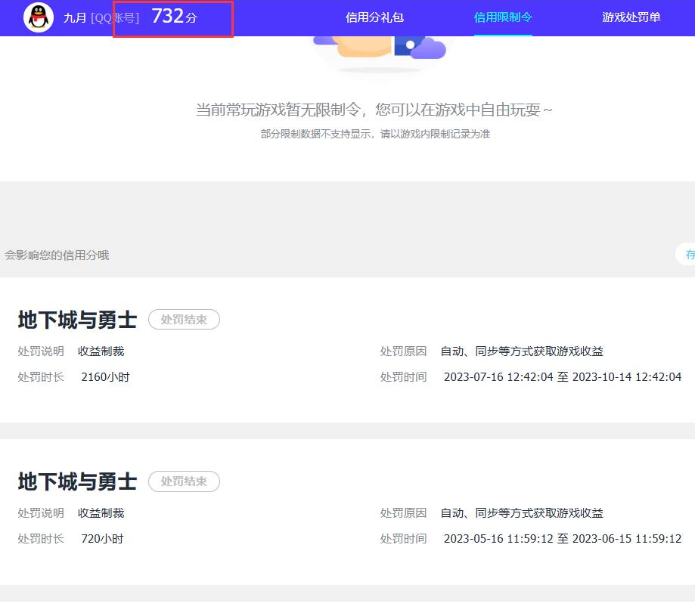Image resolution: width=695 pixels, height=616 pixels.
Task: Switch to the 游戏处罚单 tab
Action: click(x=631, y=17)
